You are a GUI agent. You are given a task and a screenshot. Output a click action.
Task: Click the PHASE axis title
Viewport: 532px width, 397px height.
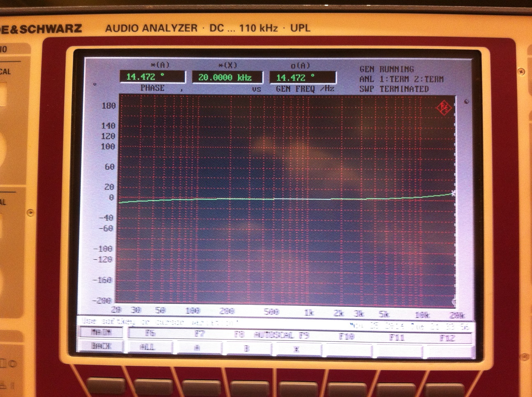152,88
